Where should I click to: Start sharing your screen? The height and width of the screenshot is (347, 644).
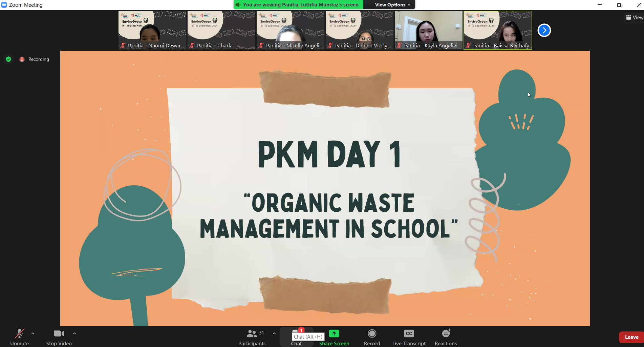point(334,337)
